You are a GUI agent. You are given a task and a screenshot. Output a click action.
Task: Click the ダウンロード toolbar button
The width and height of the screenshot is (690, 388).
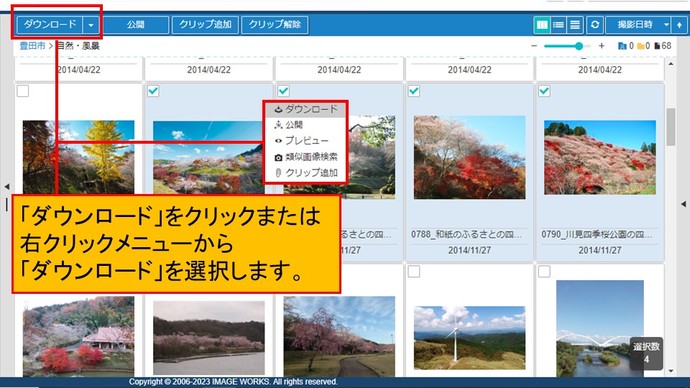(x=49, y=25)
